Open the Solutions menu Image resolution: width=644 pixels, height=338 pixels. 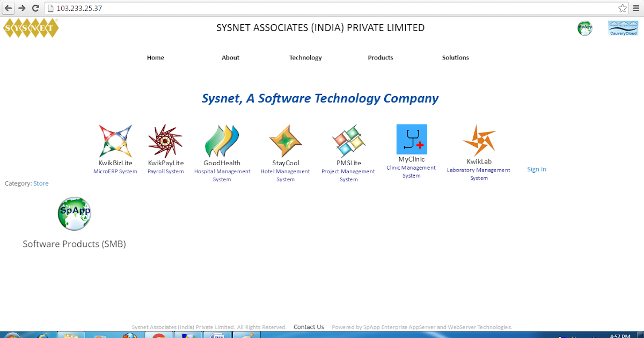click(x=455, y=57)
